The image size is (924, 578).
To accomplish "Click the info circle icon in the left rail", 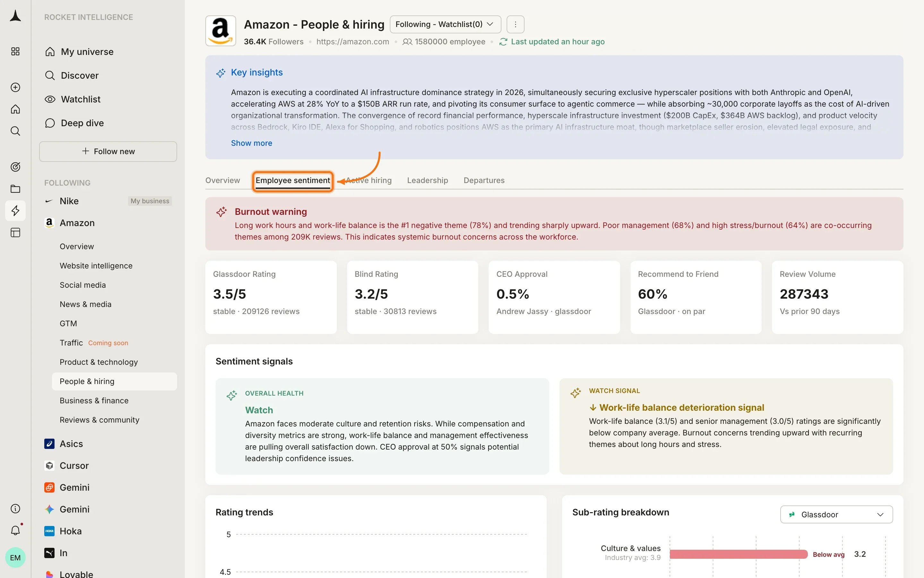I will click(x=15, y=508).
